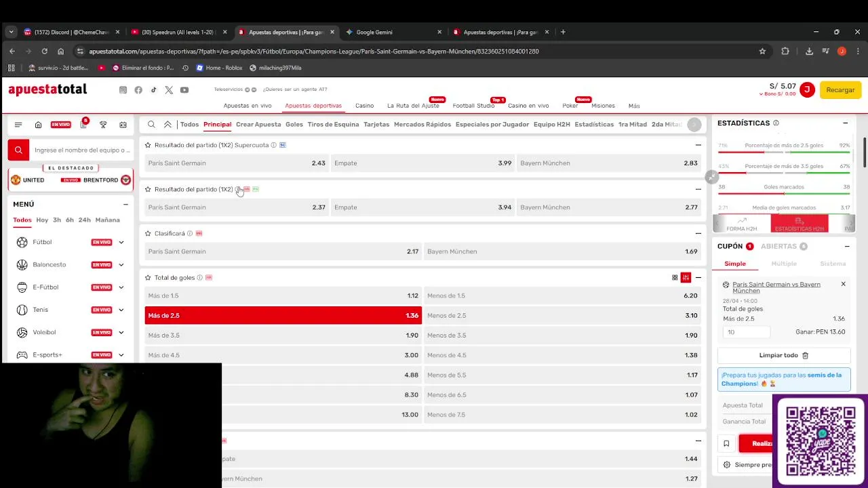This screenshot has width=868, height=488.
Task: Click the home icon in sports sidebar
Action: tap(38, 125)
